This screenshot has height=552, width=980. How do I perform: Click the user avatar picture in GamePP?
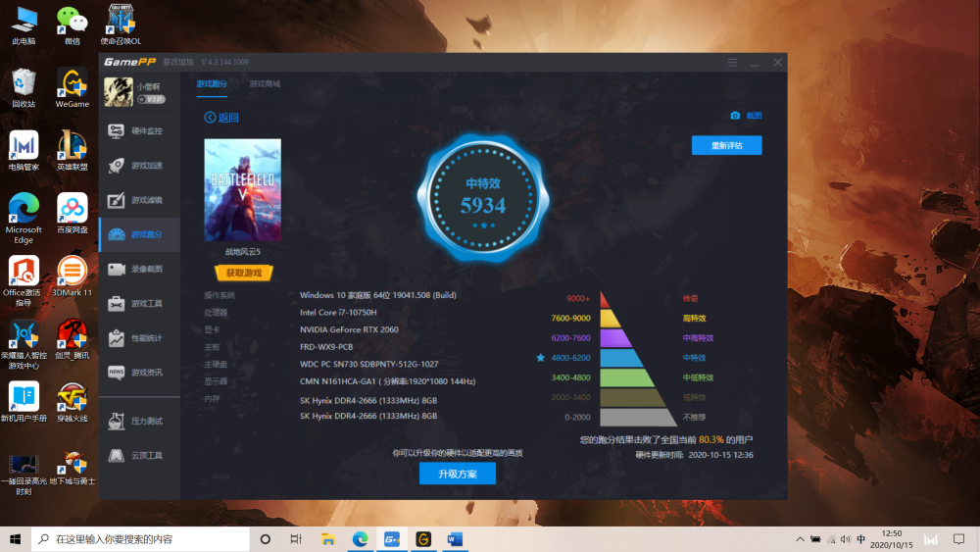pos(119,91)
